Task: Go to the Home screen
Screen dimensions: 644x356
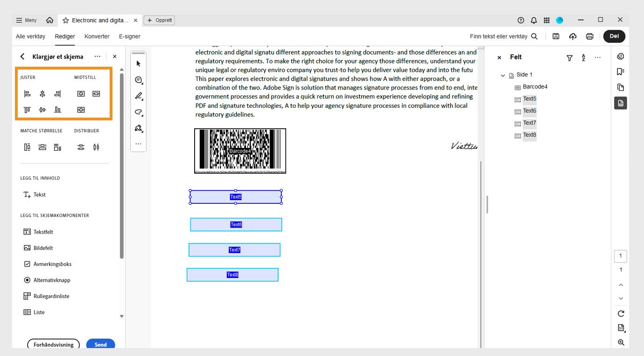Action: (49, 21)
